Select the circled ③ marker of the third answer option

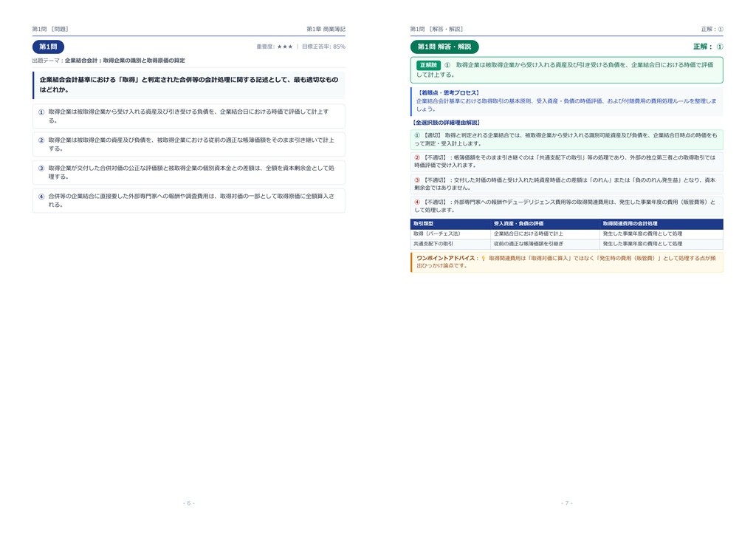(41, 168)
